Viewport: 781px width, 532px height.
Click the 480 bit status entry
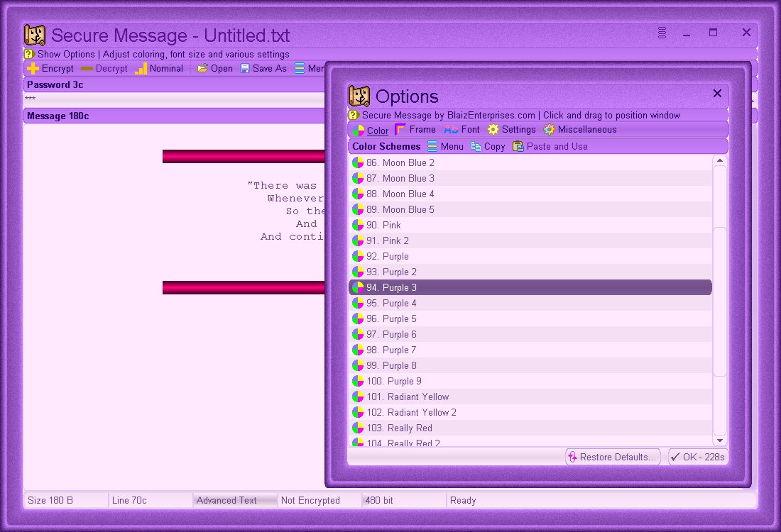pyautogui.click(x=404, y=500)
